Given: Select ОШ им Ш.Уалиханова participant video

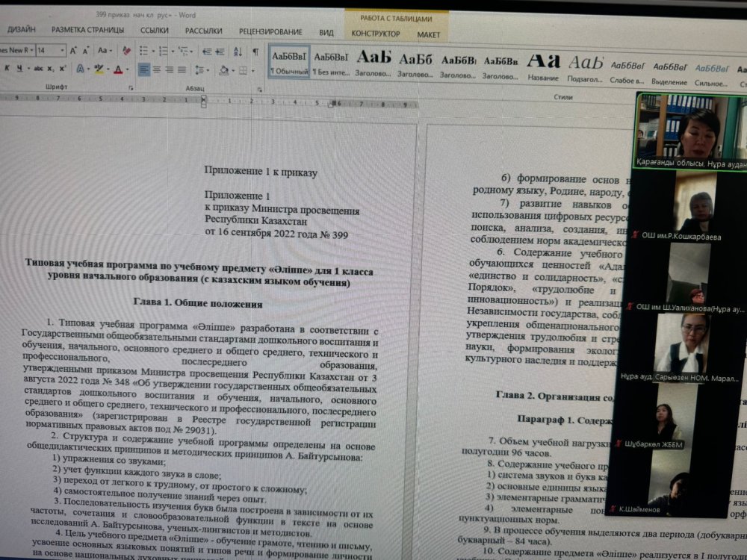Looking at the screenshot, I should [x=686, y=277].
